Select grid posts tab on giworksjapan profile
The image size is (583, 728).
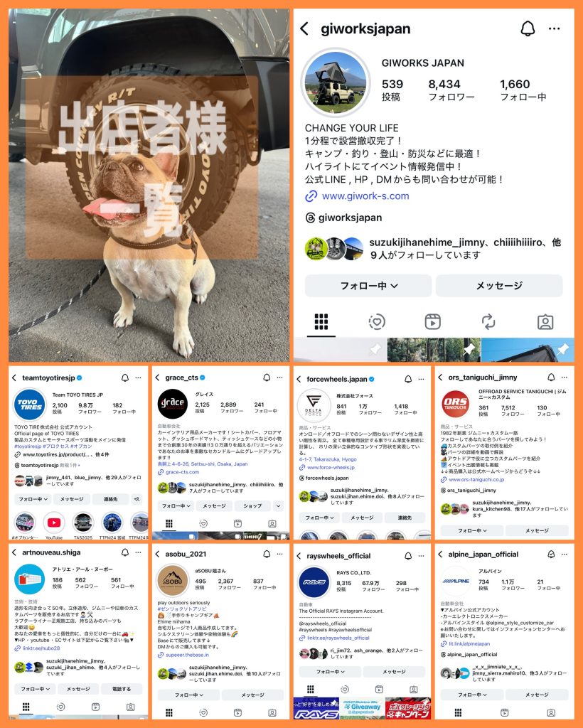(321, 322)
